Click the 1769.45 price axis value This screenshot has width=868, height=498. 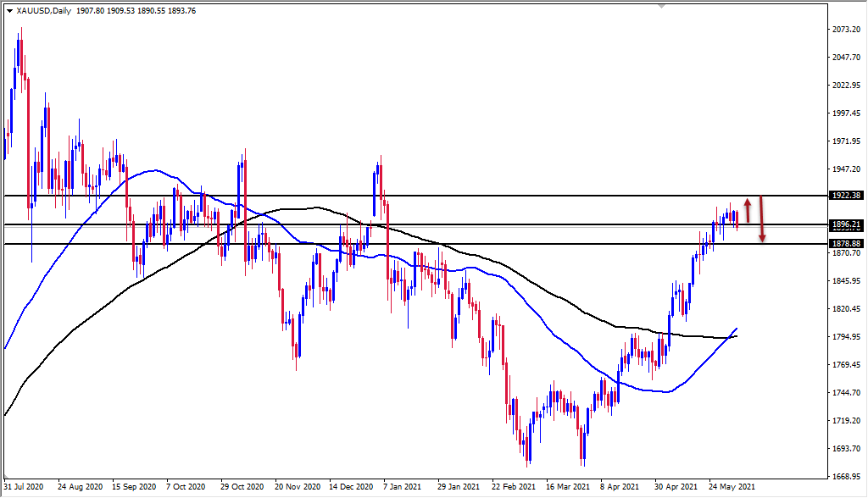click(847, 365)
